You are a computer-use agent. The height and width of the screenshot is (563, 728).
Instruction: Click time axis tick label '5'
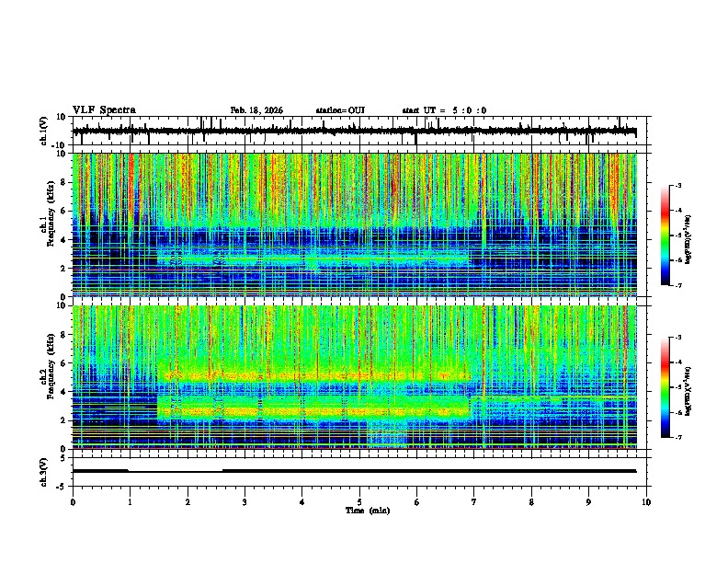pyautogui.click(x=359, y=502)
